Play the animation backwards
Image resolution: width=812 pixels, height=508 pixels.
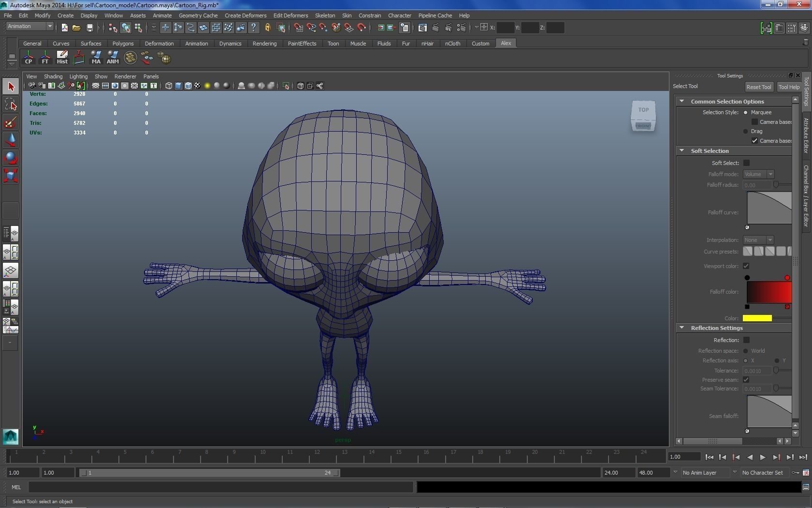click(x=750, y=457)
